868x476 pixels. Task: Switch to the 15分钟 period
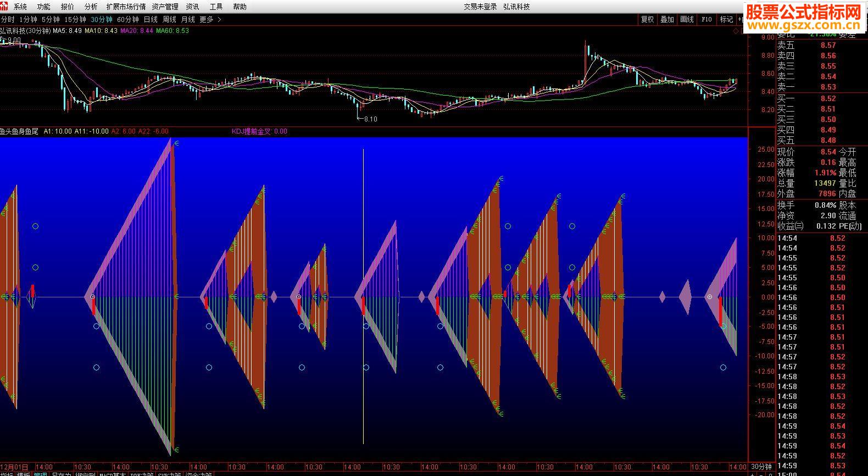75,19
